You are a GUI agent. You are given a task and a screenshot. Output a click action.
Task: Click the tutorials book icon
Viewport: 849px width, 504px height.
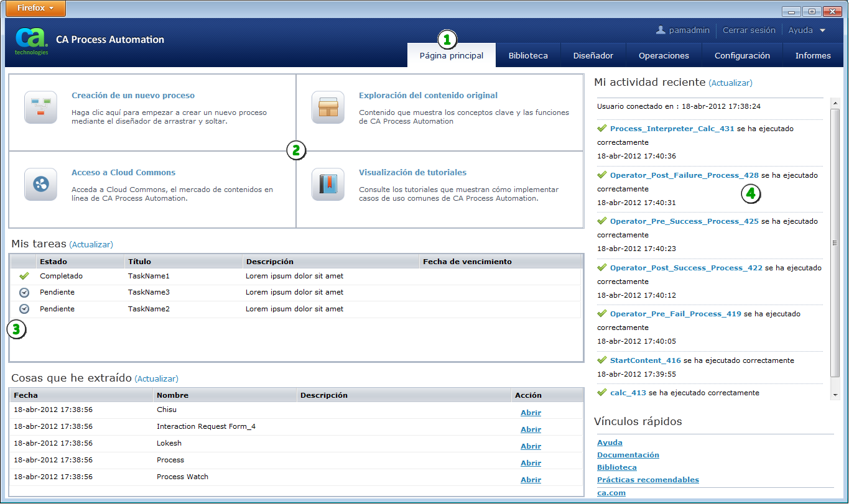(328, 184)
